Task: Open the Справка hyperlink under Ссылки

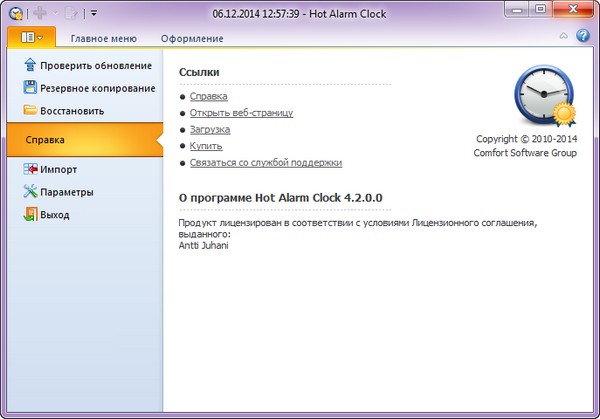Action: click(x=209, y=96)
